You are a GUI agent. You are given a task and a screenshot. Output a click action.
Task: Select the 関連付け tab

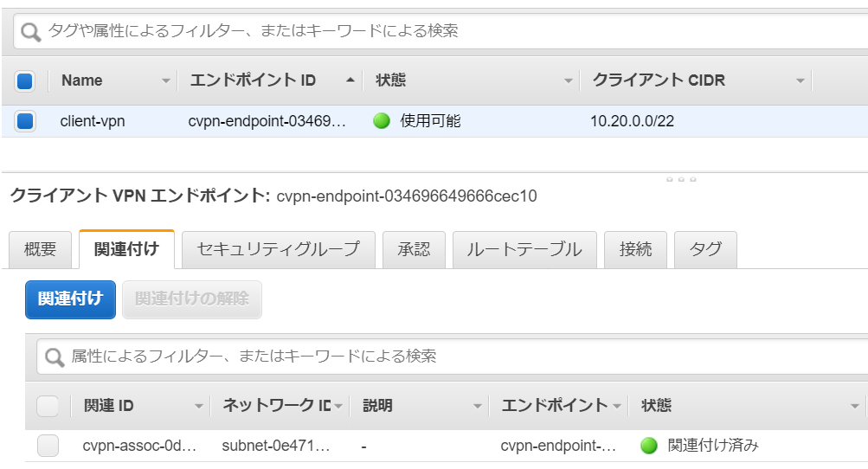point(126,249)
